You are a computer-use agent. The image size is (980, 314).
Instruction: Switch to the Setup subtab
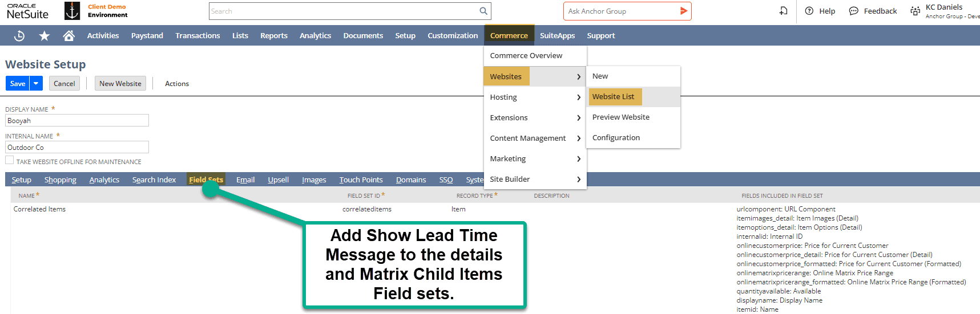coord(22,180)
